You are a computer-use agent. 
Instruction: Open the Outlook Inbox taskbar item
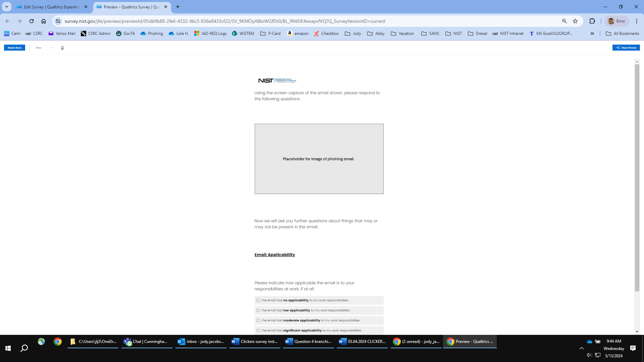coord(201,342)
